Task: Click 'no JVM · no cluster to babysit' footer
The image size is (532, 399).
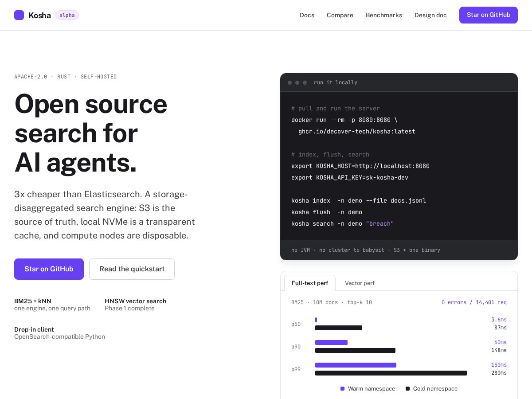Action: (366, 250)
